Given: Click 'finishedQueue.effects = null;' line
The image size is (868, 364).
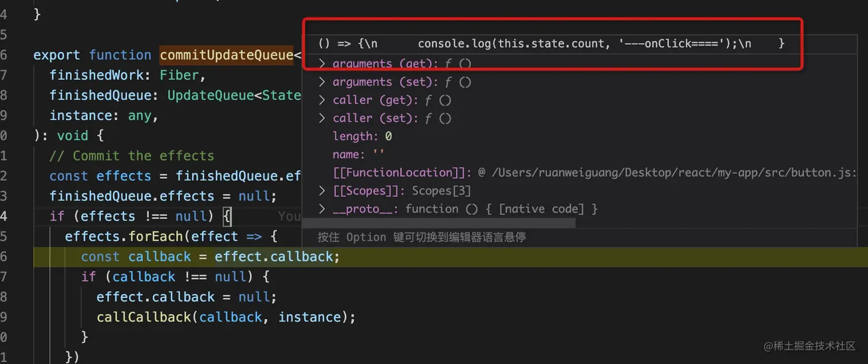Looking at the screenshot, I should click(163, 196).
